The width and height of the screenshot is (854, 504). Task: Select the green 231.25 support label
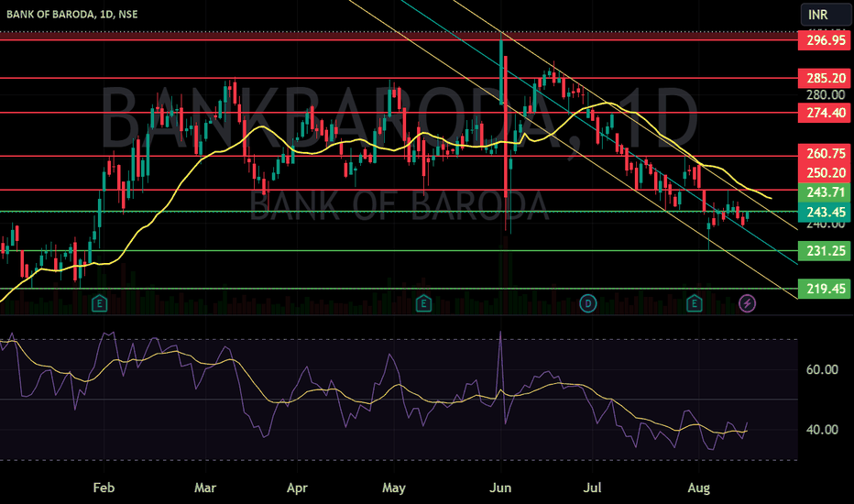pyautogui.click(x=825, y=251)
